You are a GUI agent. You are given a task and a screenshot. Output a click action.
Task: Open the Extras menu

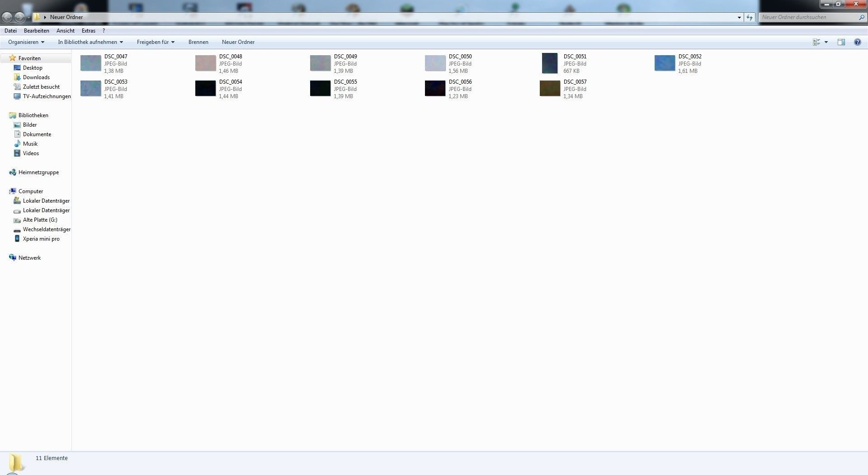[x=89, y=31]
